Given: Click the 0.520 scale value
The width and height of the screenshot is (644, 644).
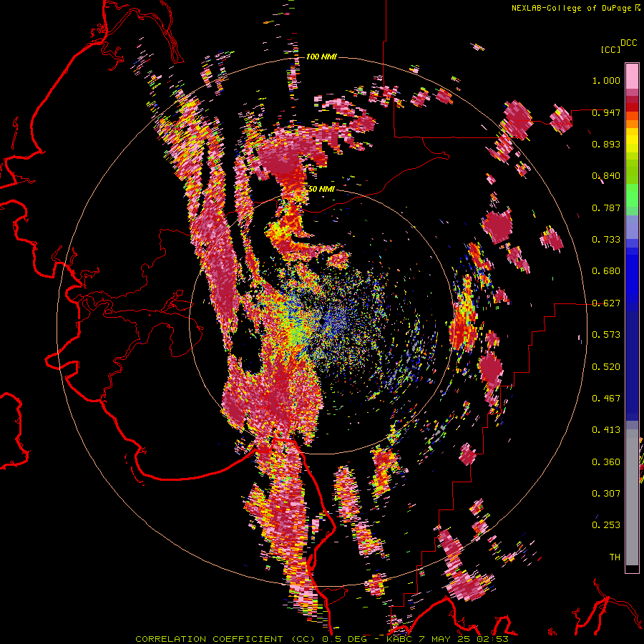Looking at the screenshot, I should click(x=606, y=367).
